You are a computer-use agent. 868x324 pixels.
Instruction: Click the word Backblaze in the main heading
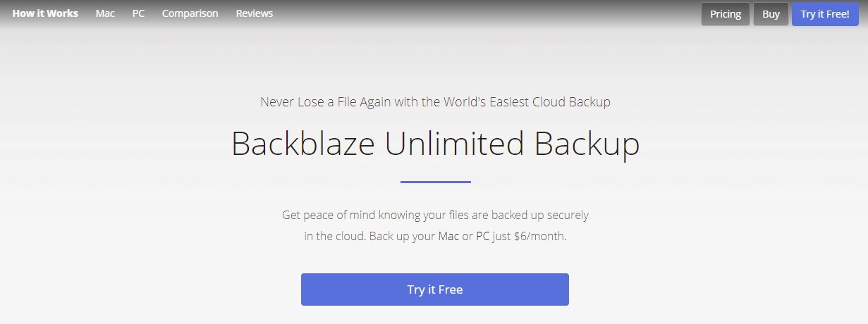click(x=303, y=144)
